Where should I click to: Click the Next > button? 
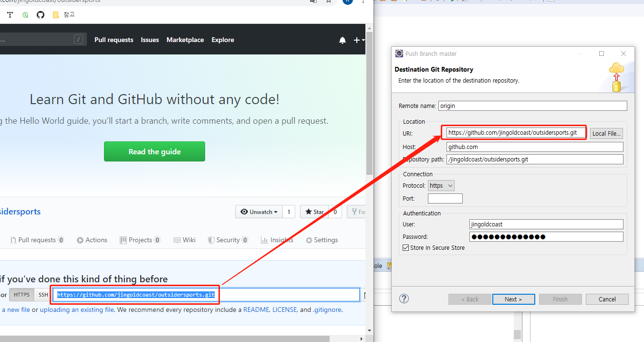[513, 299]
